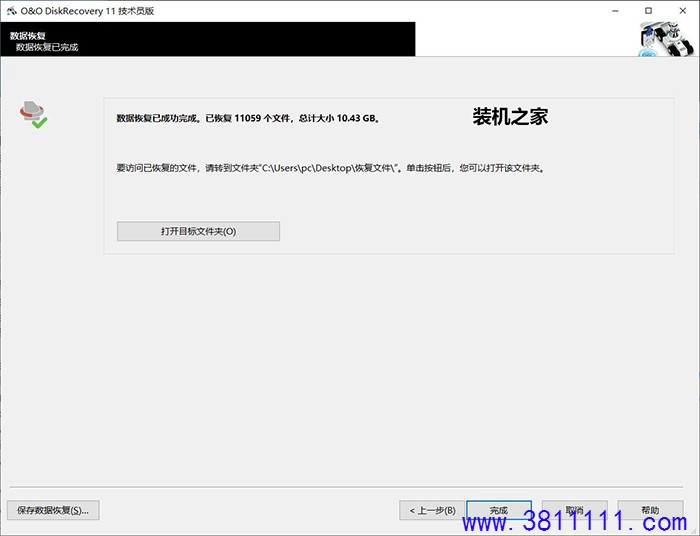The width and height of the screenshot is (700, 536).
Task: Click the 数据恢复 header title
Action: 28,36
